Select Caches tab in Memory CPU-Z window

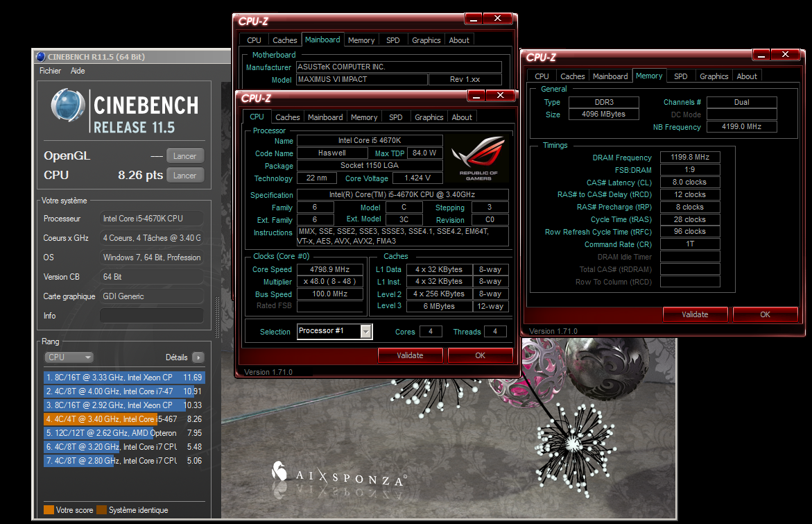coord(573,76)
